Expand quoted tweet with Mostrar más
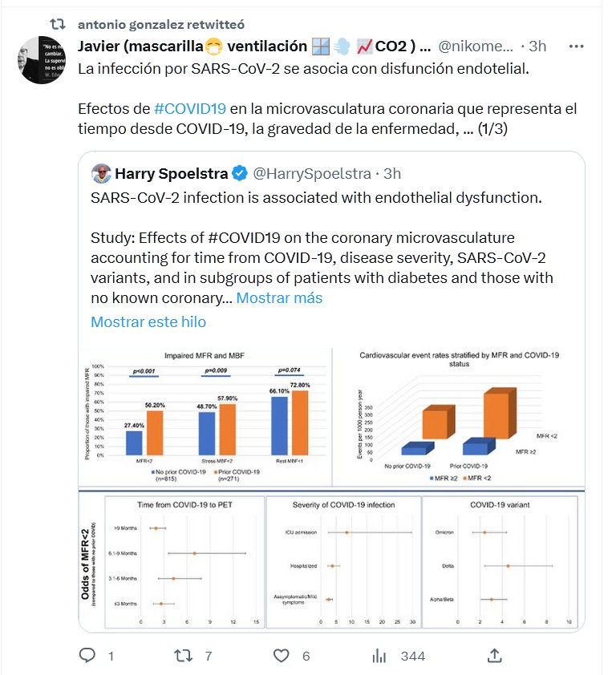The width and height of the screenshot is (616, 675). coord(279,298)
